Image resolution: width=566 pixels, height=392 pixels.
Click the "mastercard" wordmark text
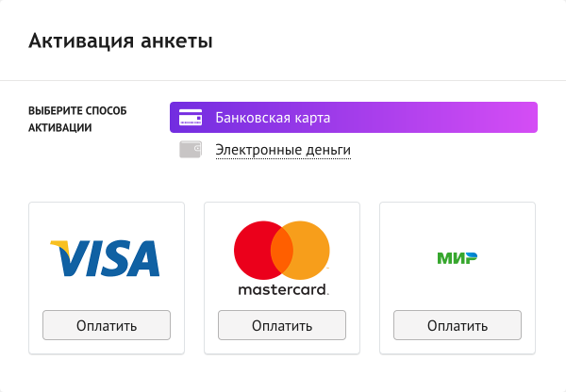click(x=282, y=288)
